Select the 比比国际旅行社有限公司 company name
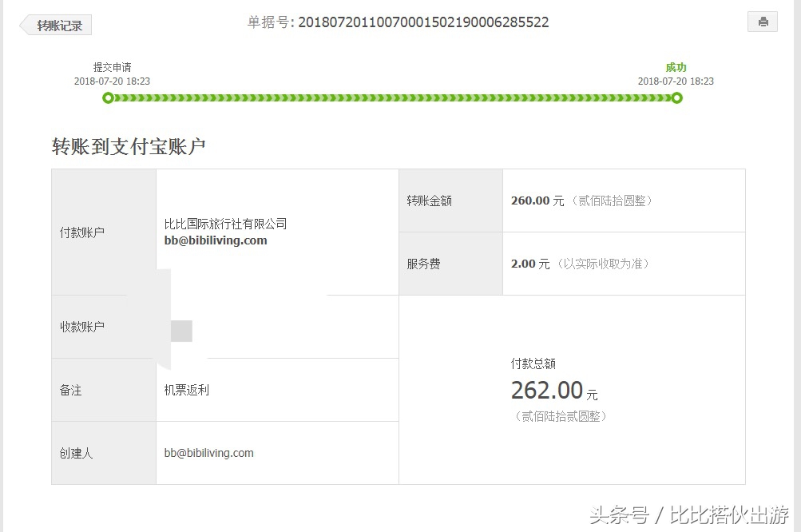The height and width of the screenshot is (532, 801). click(x=225, y=224)
